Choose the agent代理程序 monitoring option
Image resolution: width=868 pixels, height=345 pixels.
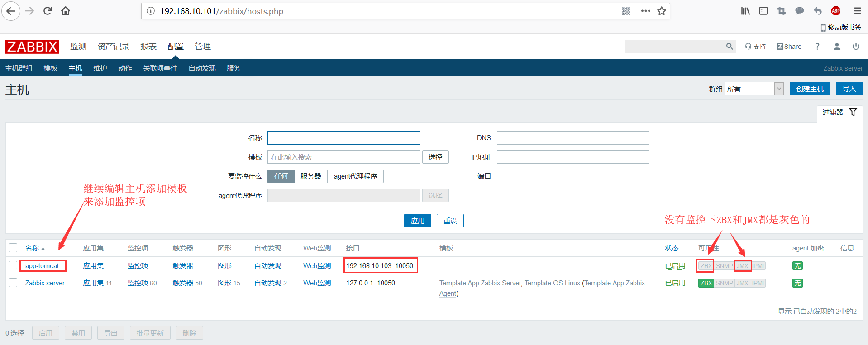(x=356, y=176)
